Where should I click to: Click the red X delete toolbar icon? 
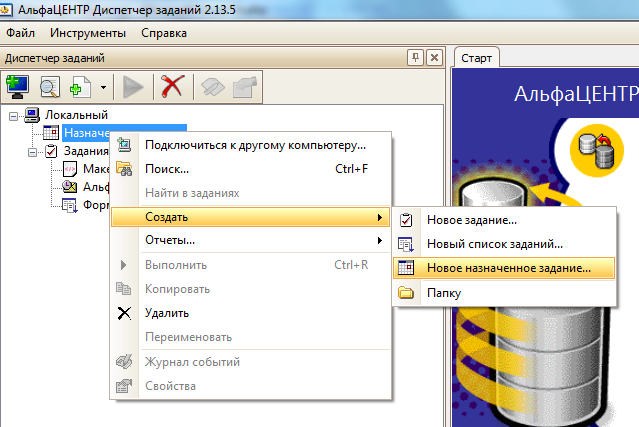[x=172, y=86]
